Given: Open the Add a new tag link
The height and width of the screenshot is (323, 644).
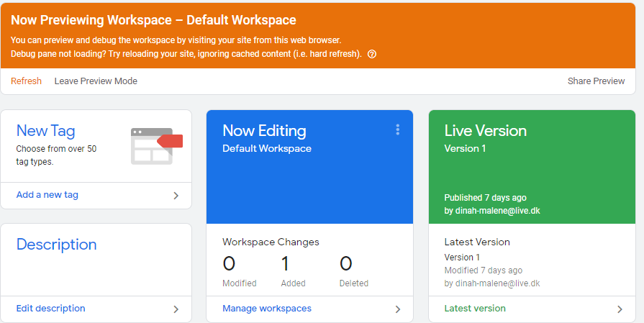Looking at the screenshot, I should click(47, 195).
